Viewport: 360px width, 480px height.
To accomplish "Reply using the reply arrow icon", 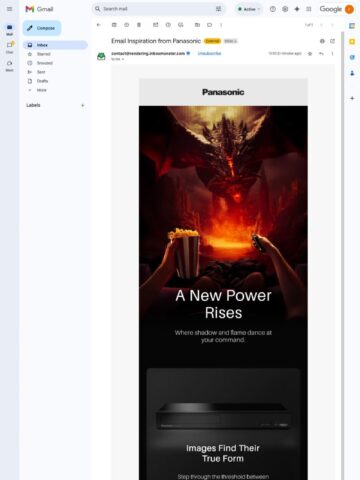I will tap(321, 53).
